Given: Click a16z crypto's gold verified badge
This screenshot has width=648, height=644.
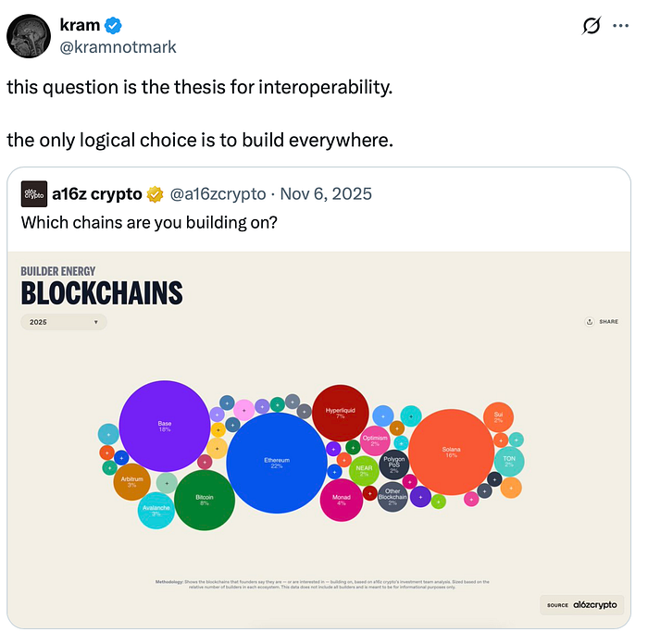Looking at the screenshot, I should point(155,193).
